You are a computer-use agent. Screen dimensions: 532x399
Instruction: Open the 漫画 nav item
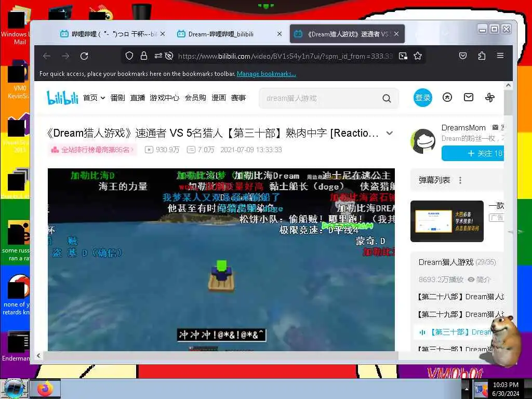(219, 98)
